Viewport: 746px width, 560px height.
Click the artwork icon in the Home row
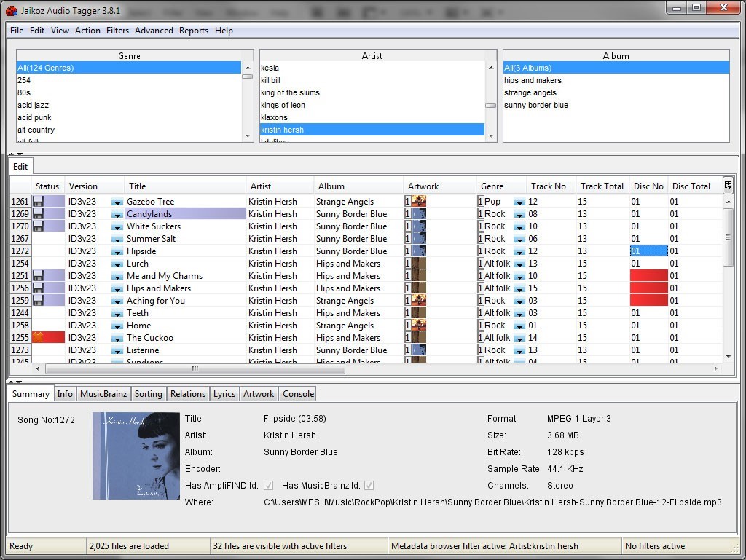[417, 326]
